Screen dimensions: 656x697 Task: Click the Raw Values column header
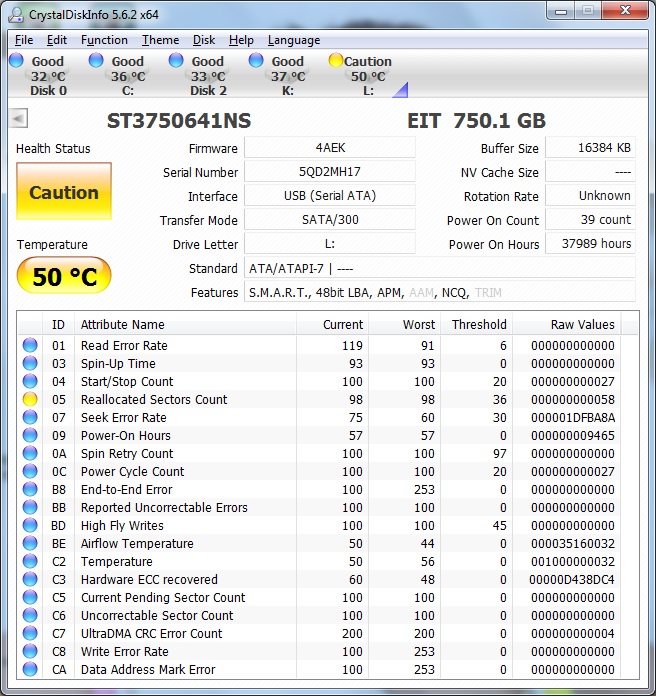567,324
